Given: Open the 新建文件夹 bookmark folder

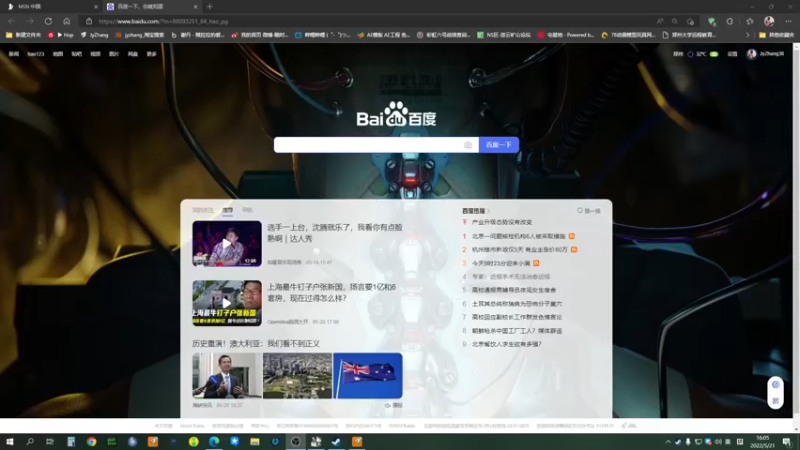Looking at the screenshot, I should click(23, 35).
